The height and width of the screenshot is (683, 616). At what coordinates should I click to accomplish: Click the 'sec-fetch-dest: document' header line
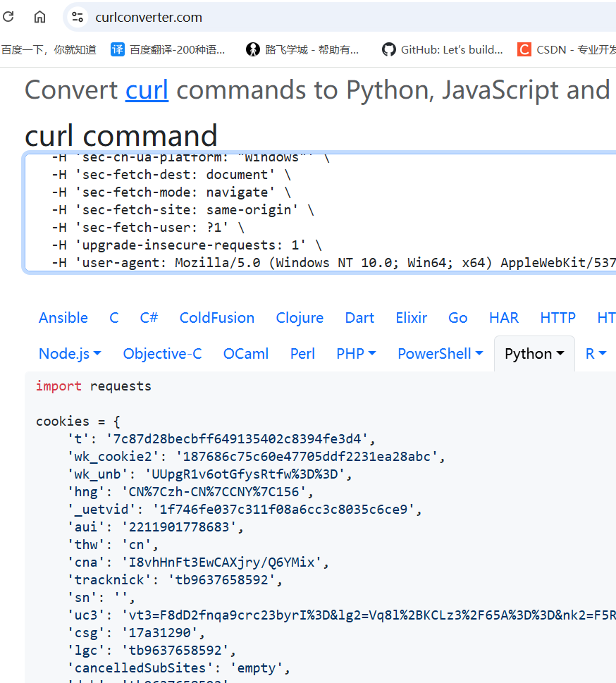tap(171, 175)
